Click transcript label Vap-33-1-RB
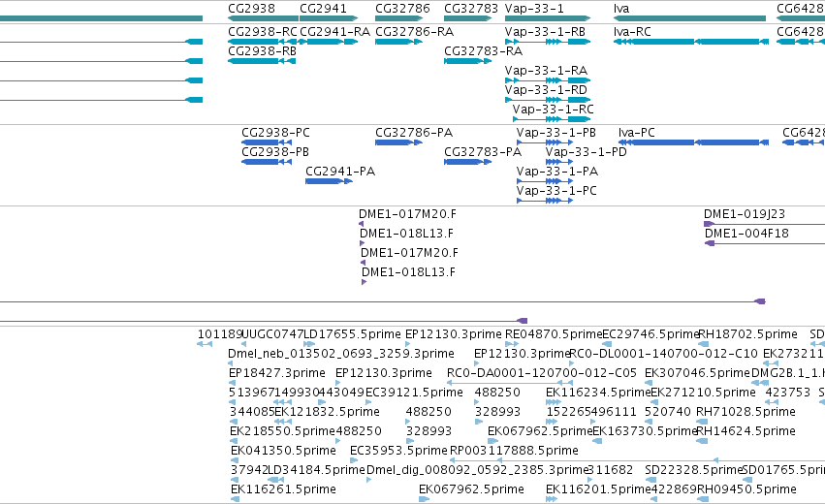825x504 pixels. click(545, 32)
